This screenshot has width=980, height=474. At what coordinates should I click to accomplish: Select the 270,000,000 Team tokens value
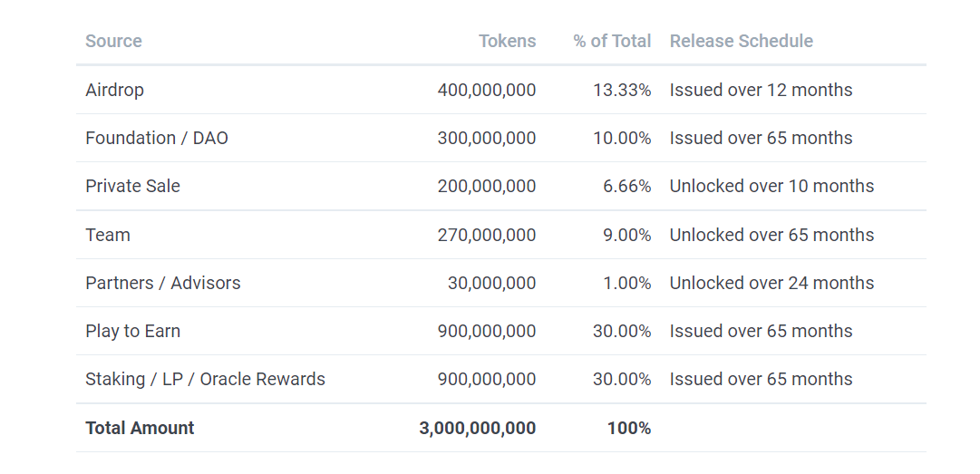486,235
